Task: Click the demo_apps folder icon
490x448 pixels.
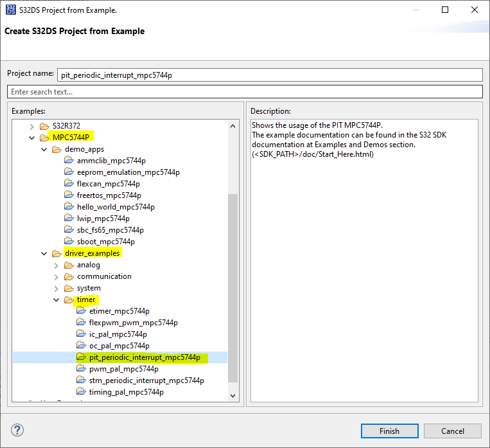Action: point(57,149)
